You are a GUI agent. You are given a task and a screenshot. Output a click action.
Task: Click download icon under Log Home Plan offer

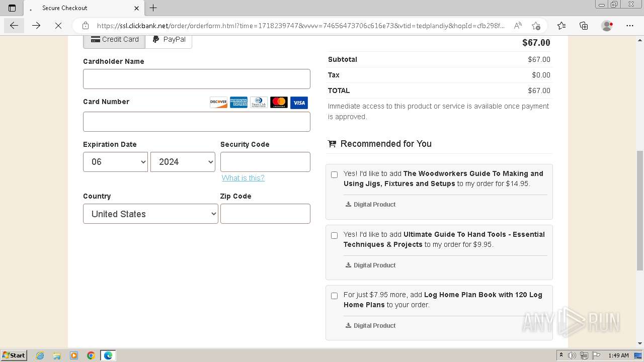click(348, 325)
